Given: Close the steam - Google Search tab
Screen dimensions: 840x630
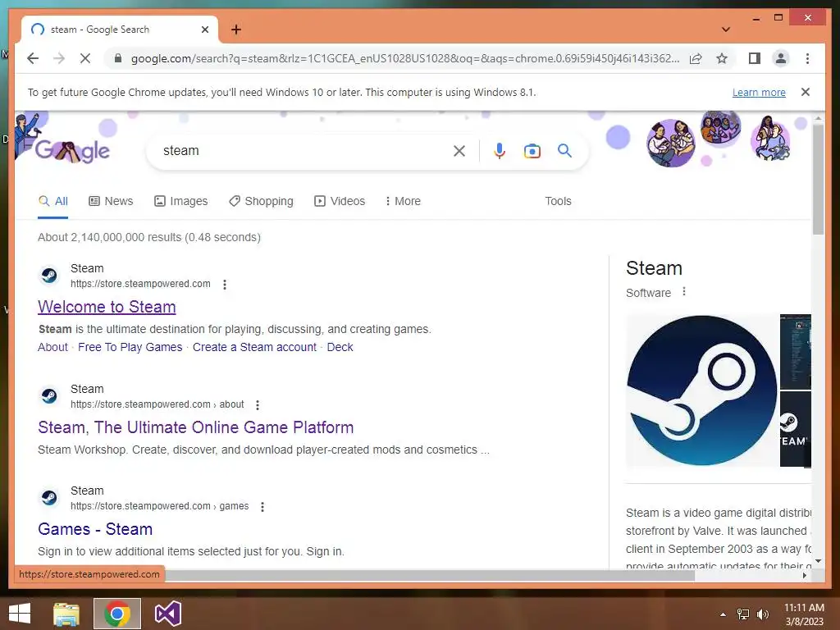Looking at the screenshot, I should pos(204,30).
